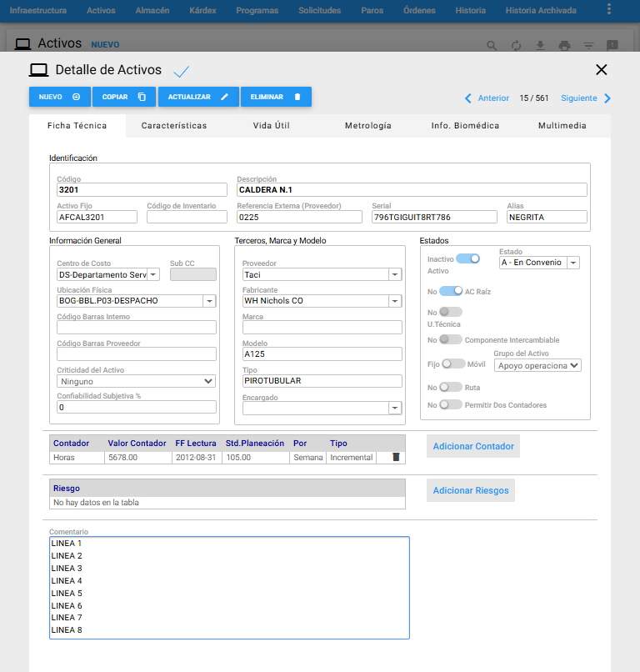Open the Órdenes menu
The width and height of the screenshot is (640, 672).
[419, 10]
